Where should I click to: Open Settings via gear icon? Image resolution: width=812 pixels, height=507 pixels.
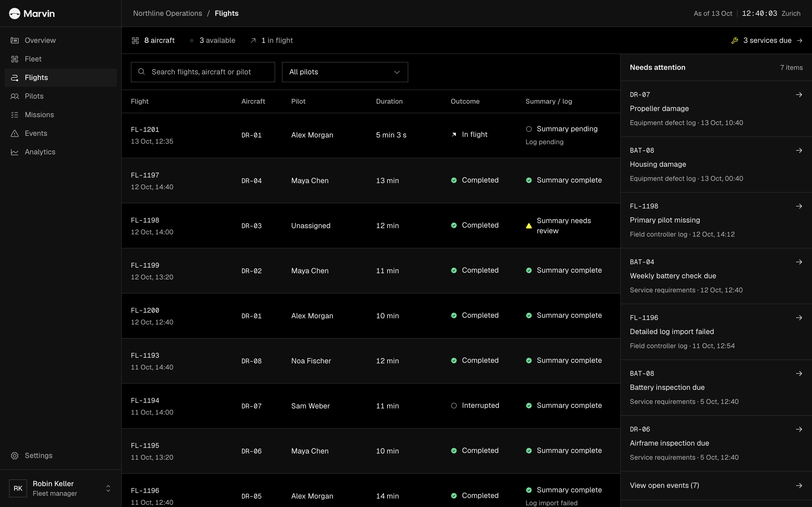click(x=14, y=456)
